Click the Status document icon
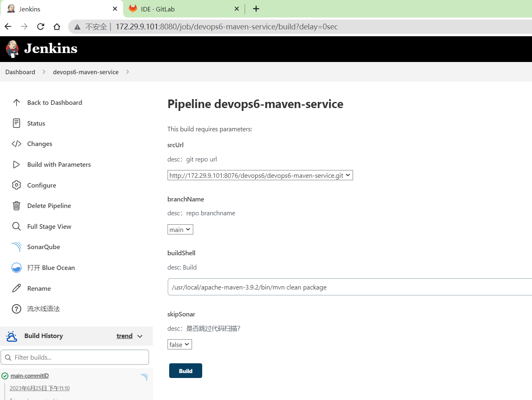 [16, 123]
